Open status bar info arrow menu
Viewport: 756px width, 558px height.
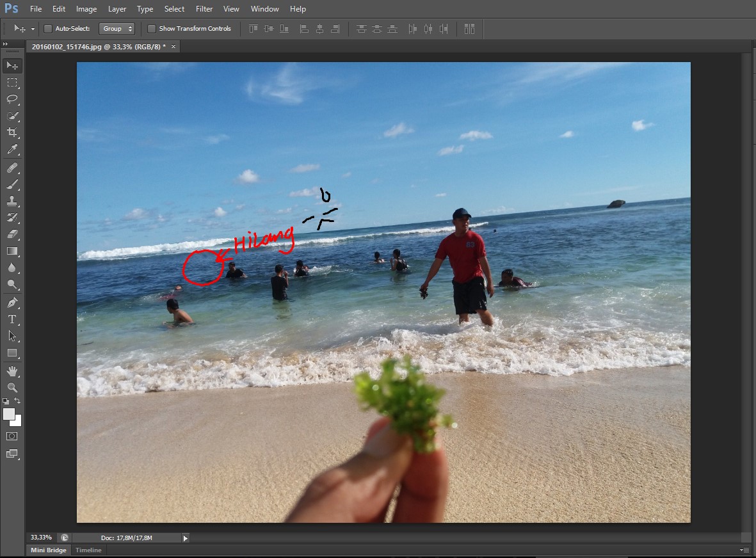[185, 538]
